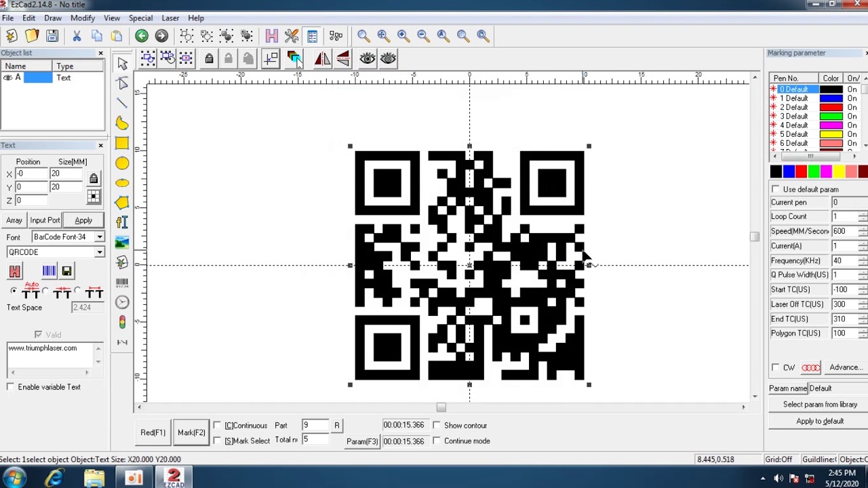Adjust Frequency(KHz) spinner arrows

863,261
